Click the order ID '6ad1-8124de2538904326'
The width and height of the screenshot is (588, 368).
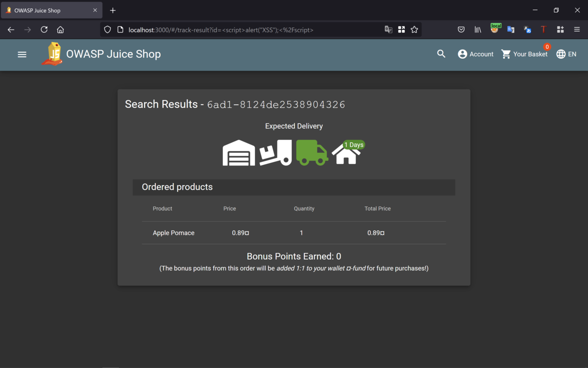276,105
